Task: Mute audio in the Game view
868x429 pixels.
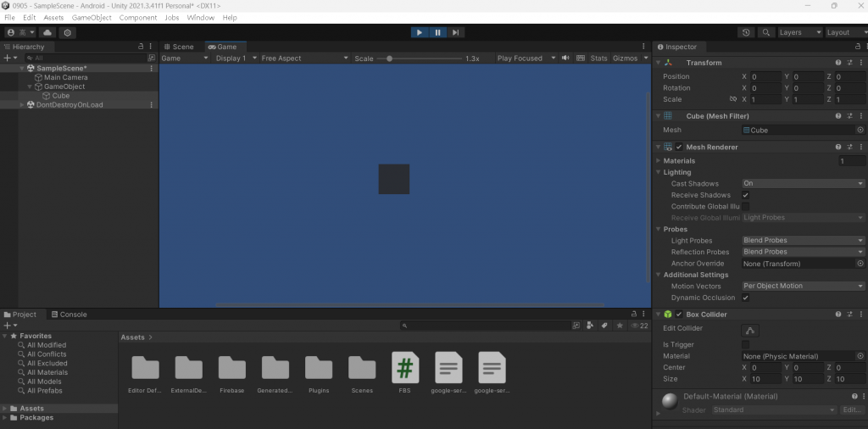Action: coord(565,58)
